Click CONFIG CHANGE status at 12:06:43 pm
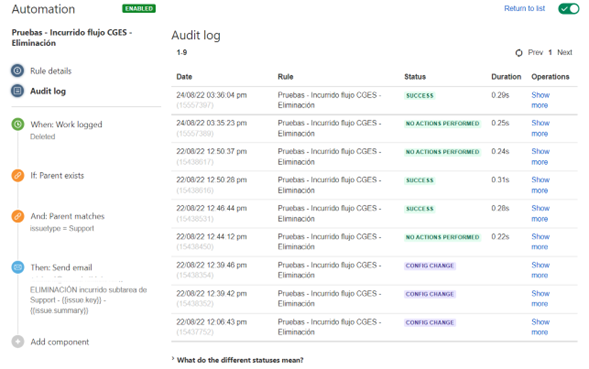589x369 pixels. click(x=430, y=322)
